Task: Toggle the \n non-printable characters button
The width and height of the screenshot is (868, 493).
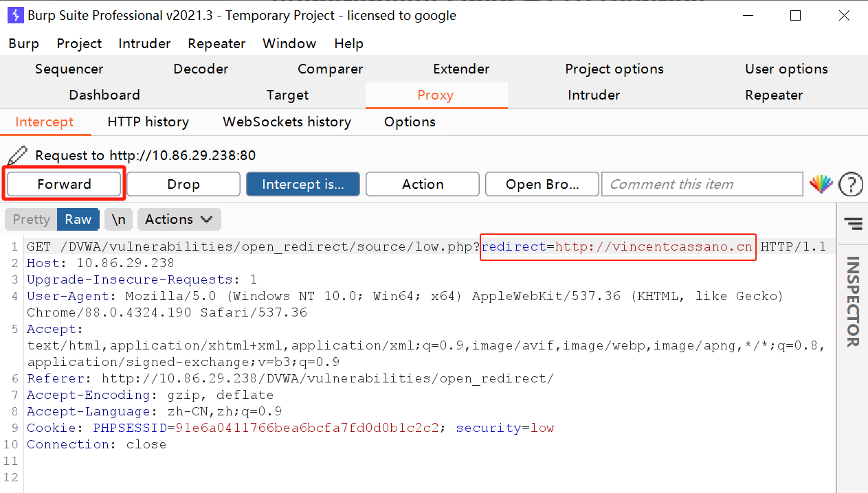Action: [118, 220]
